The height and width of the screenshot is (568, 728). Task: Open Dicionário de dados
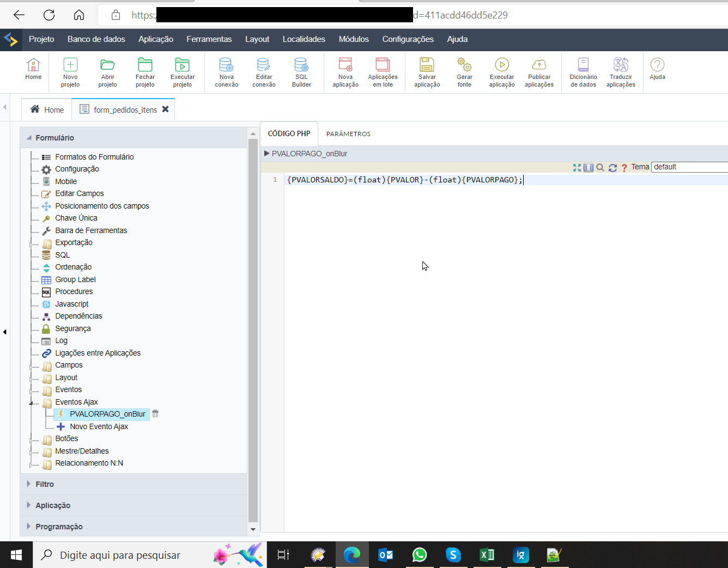pos(584,72)
